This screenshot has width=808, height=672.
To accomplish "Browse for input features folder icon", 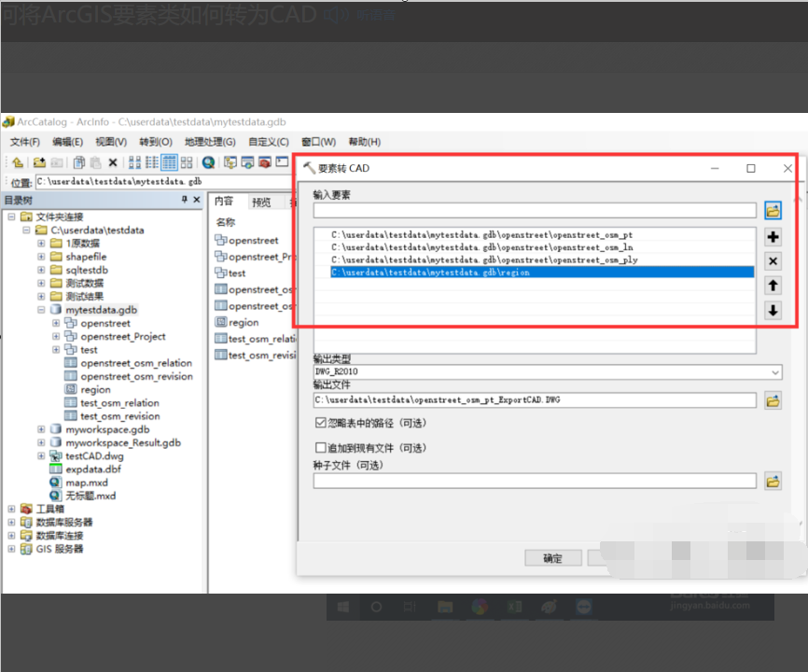I will tap(773, 210).
